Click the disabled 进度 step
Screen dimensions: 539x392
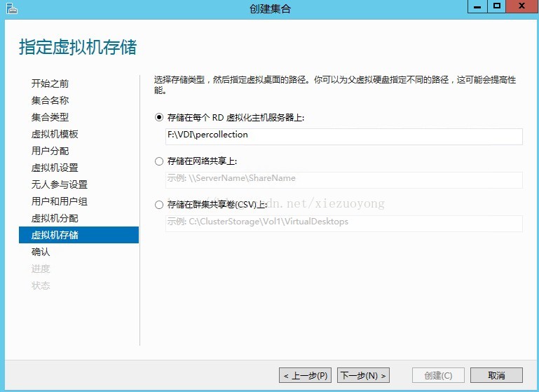(41, 269)
